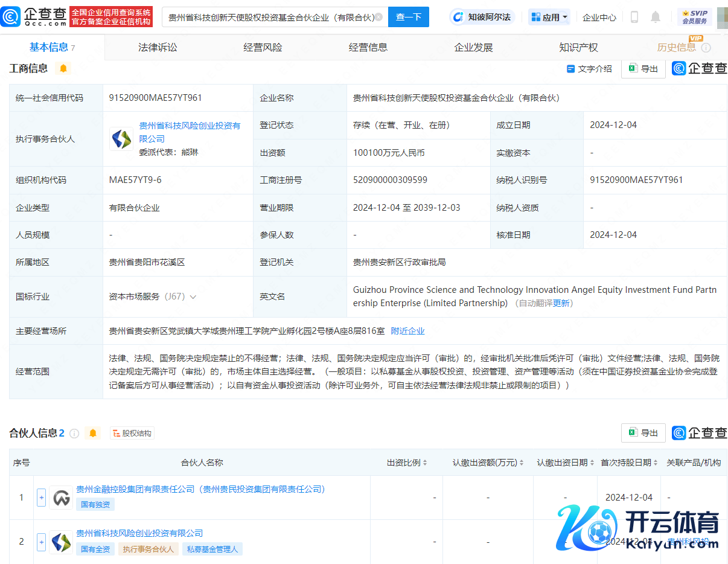Image resolution: width=728 pixels, height=564 pixels.
Task: Click the bell icon beside 工商信息
Action: (63, 68)
